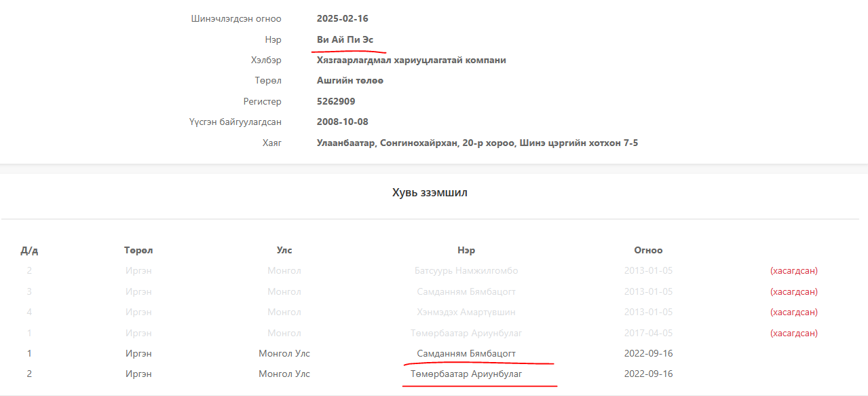The height and width of the screenshot is (396, 868).
Task: Open active shareholder Самданням Бямбацогт underlined in red
Action: coord(466,353)
